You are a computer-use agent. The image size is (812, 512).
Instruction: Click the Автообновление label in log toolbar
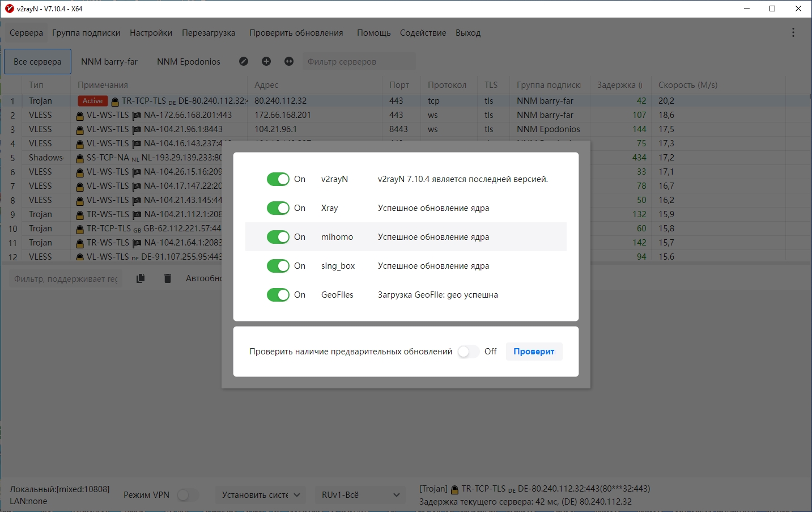click(203, 278)
